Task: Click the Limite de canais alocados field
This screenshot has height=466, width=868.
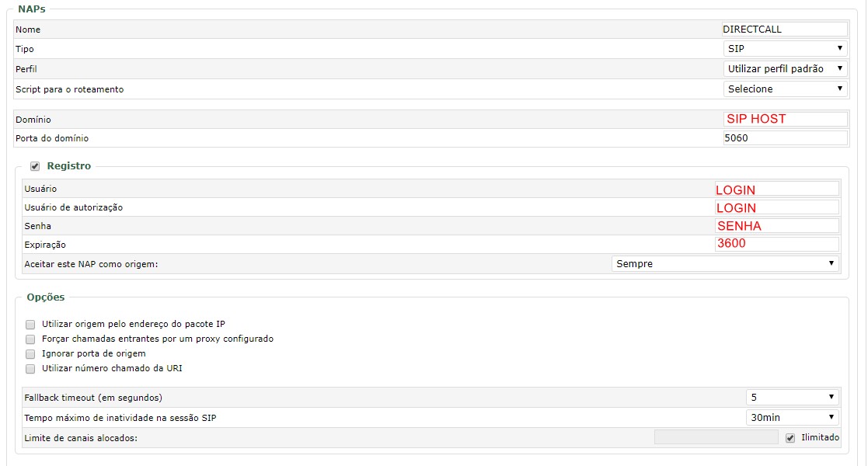Action: (716, 437)
